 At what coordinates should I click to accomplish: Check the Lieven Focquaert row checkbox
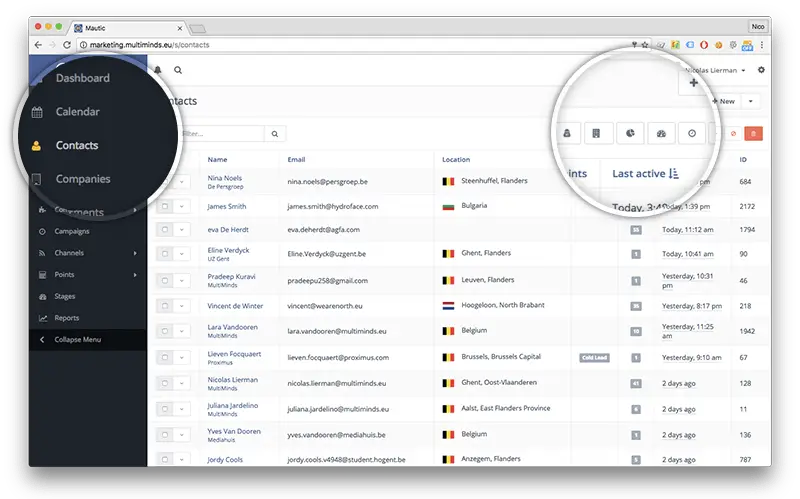tap(165, 357)
